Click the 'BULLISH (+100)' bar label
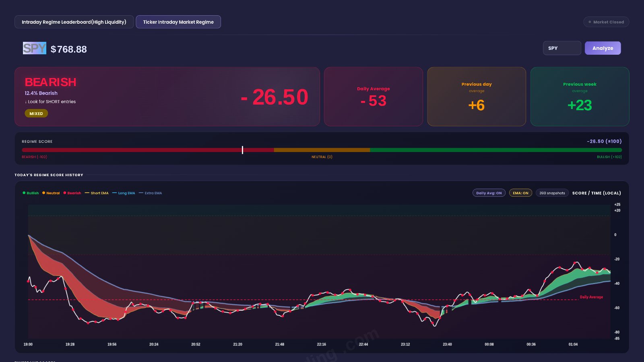The image size is (644, 362). 609,157
